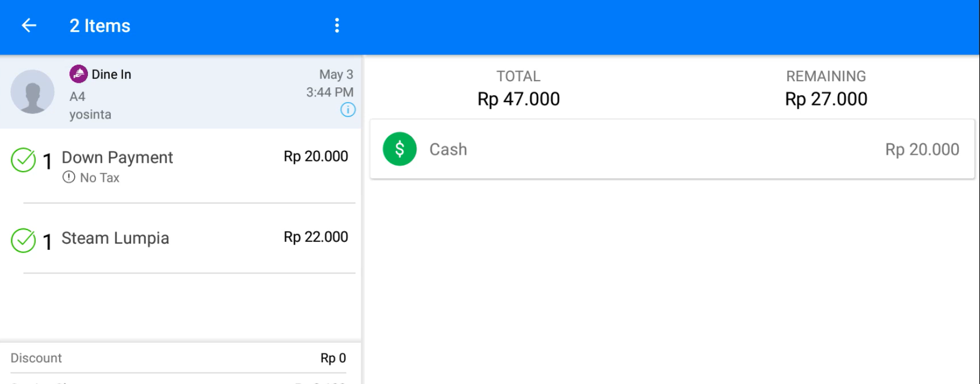The image size is (980, 384).
Task: Click the customer avatar picture
Action: (x=33, y=92)
